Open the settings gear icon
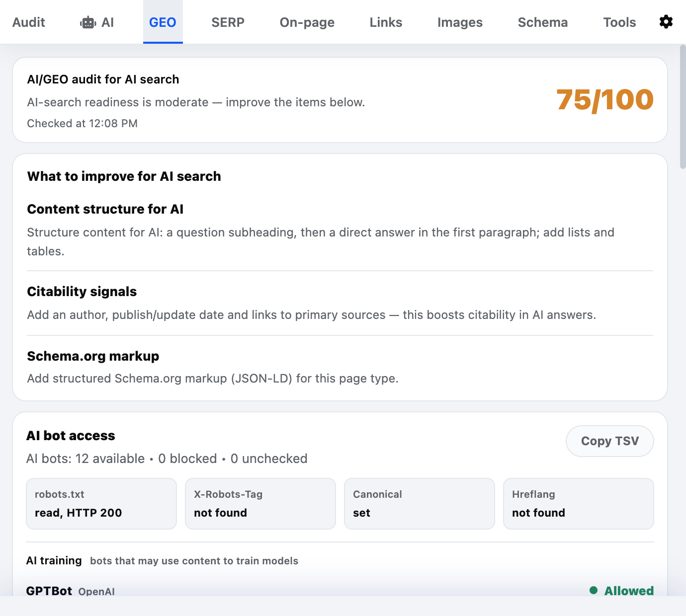Screen dimensions: 686x616 [666, 22]
